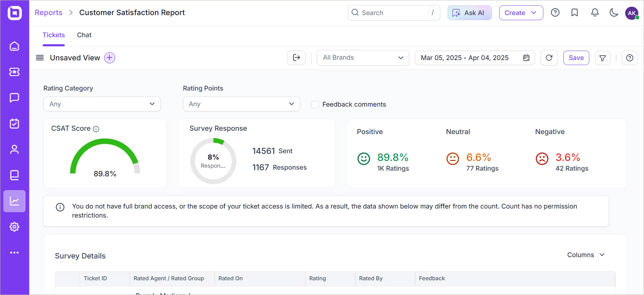Switch to the Tickets tab
Image resolution: width=644 pixels, height=295 pixels.
pyautogui.click(x=54, y=35)
